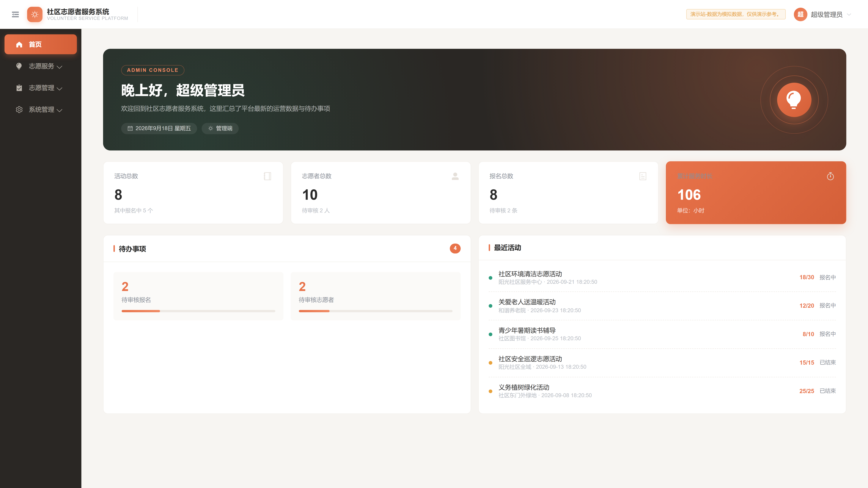Click 待审核 2 人 subtext
Image resolution: width=868 pixels, height=488 pixels.
[316, 211]
